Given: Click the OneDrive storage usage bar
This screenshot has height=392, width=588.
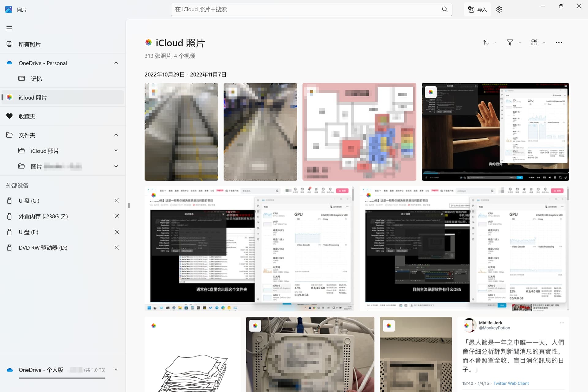Looking at the screenshot, I should tap(62, 378).
